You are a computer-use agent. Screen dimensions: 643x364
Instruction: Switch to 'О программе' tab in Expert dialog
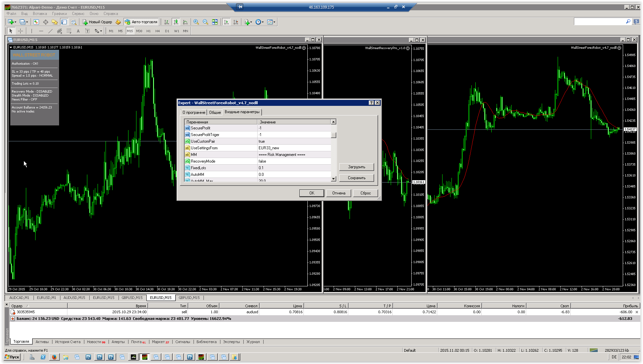tap(194, 112)
